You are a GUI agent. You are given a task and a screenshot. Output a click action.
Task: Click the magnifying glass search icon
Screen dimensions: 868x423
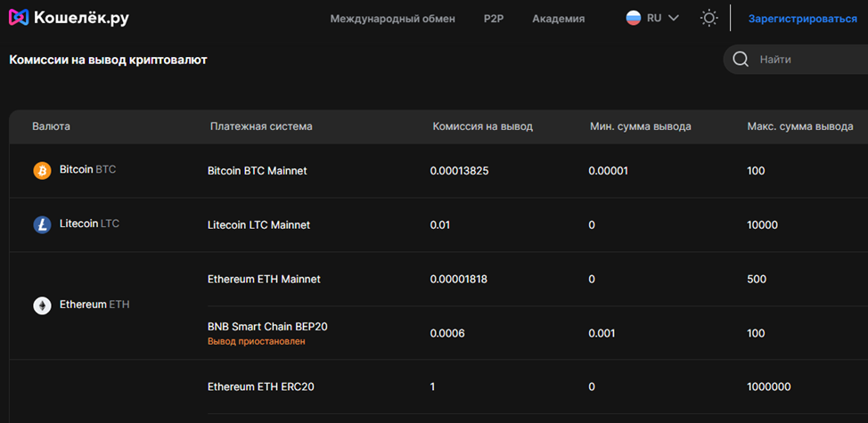[x=741, y=59]
